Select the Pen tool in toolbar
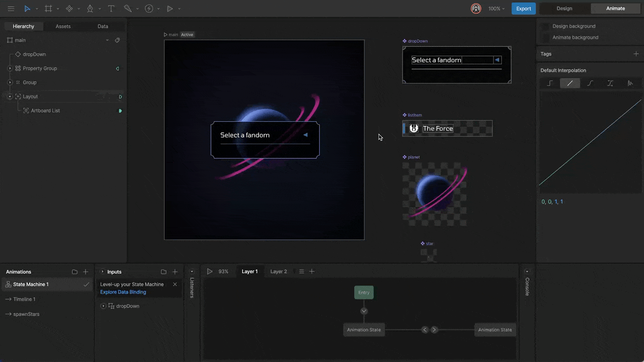The width and height of the screenshot is (644, 362). coord(90,9)
